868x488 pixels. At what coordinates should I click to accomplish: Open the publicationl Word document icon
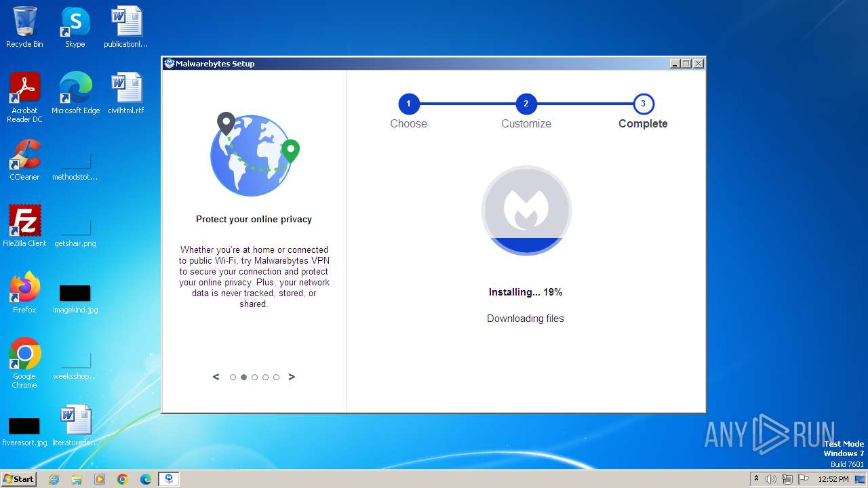(x=125, y=27)
